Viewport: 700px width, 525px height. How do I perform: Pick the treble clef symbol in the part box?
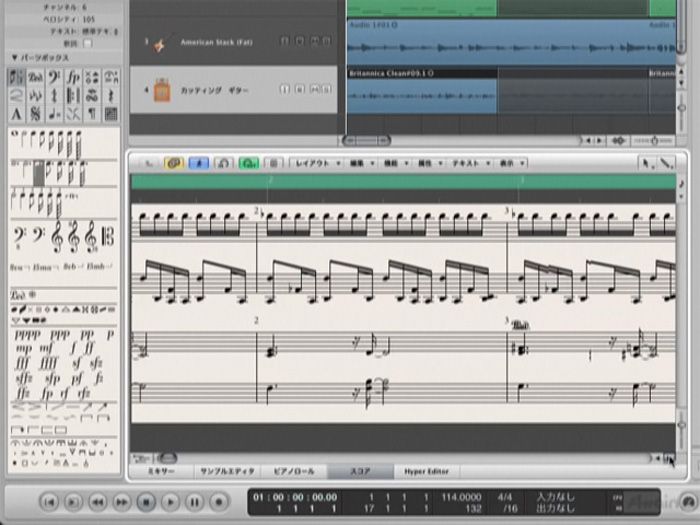[x=57, y=237]
